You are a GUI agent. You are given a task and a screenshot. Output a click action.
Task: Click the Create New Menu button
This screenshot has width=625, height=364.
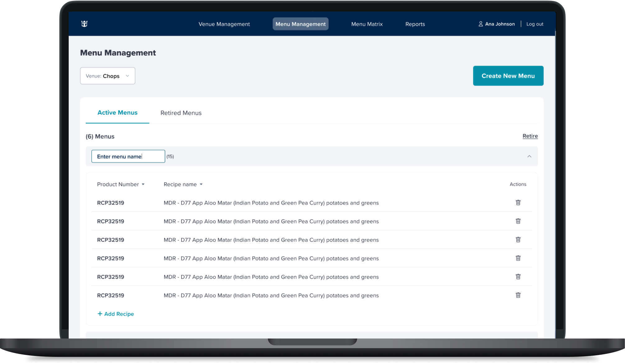tap(508, 76)
